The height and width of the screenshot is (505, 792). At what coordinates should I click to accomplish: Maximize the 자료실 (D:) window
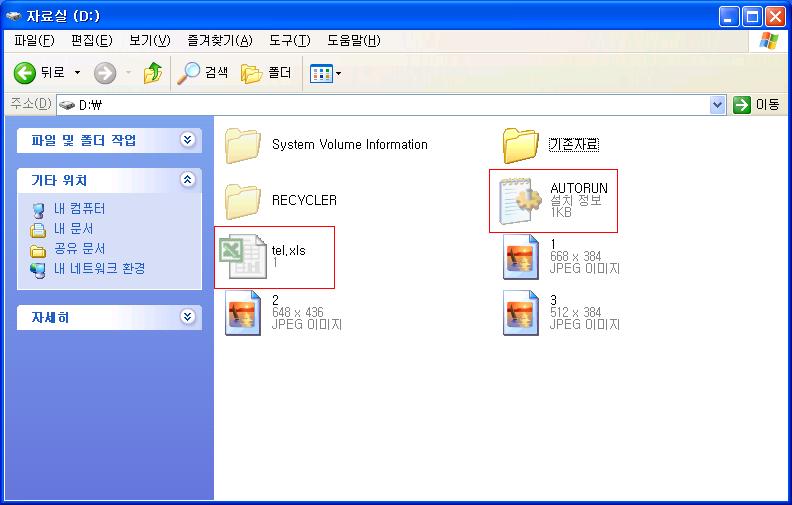pos(752,17)
